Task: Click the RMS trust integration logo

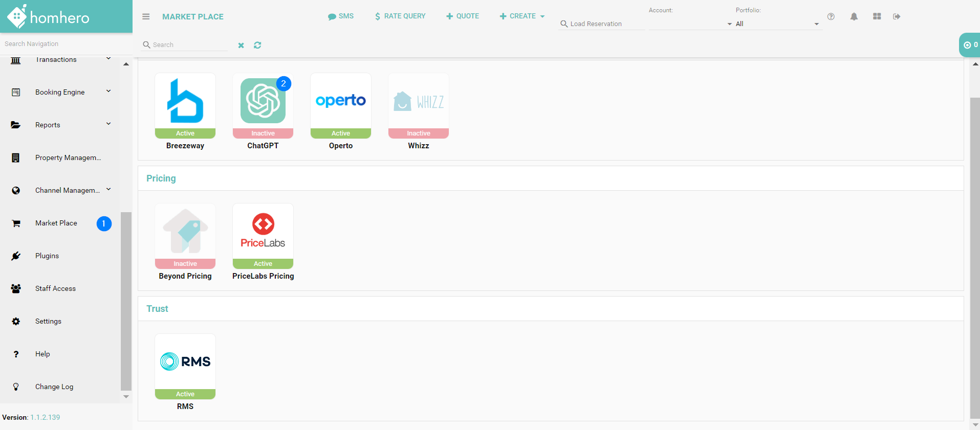Action: tap(185, 362)
